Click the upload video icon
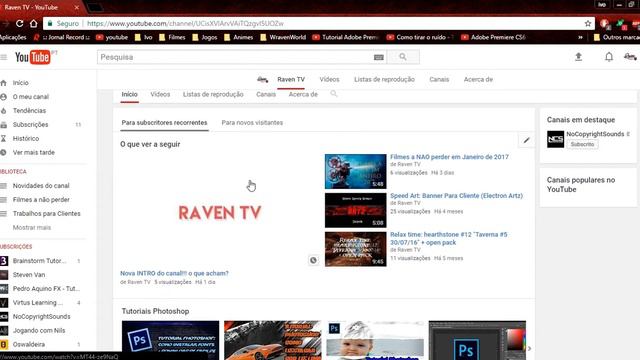This screenshot has height=360, width=640. click(x=578, y=57)
